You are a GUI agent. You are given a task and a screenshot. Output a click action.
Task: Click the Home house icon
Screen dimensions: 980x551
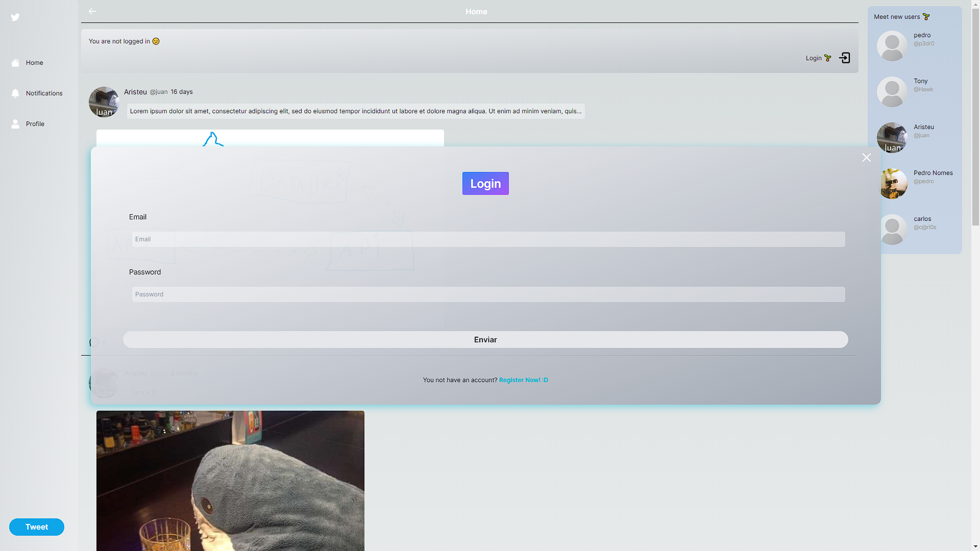click(15, 63)
